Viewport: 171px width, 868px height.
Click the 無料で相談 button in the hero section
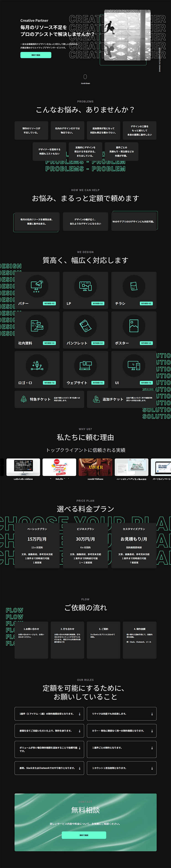coord(36,55)
